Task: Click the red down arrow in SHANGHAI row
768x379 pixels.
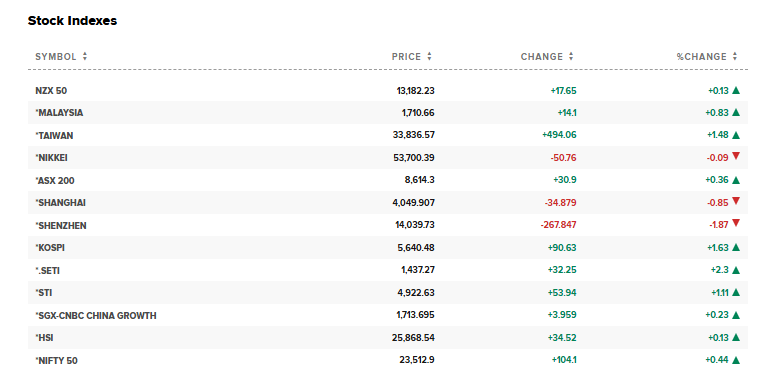Action: click(736, 201)
